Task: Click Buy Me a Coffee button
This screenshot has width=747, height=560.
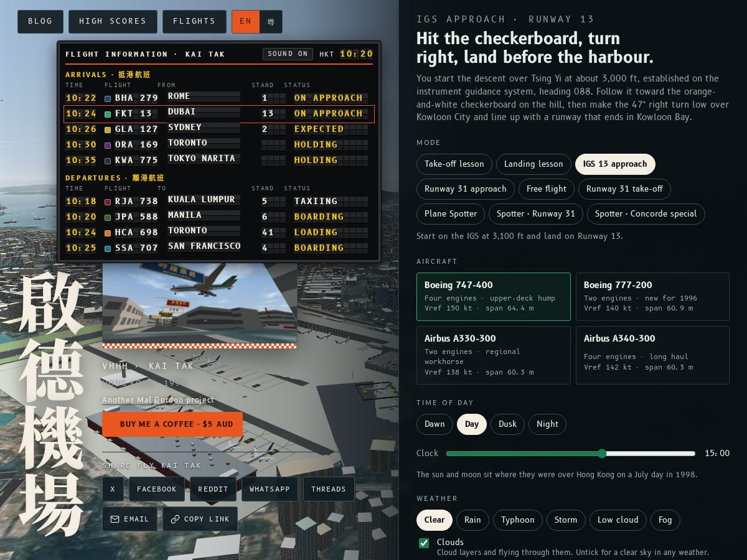Action: [172, 424]
